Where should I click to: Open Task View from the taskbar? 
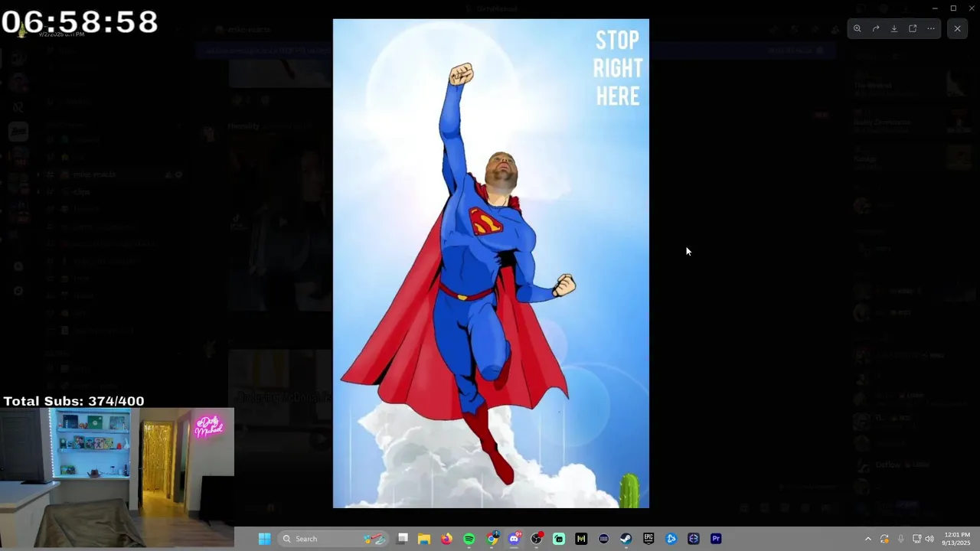402,539
